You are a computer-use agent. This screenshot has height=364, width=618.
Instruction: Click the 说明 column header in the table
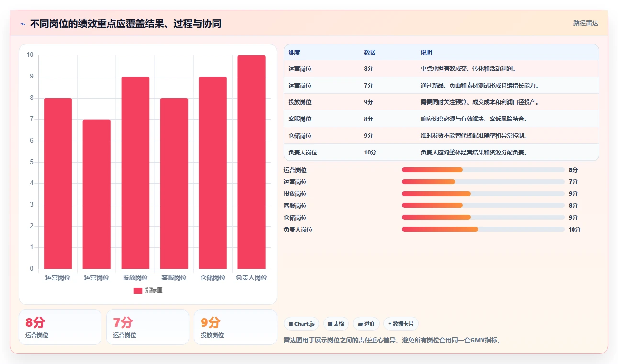[x=426, y=53]
